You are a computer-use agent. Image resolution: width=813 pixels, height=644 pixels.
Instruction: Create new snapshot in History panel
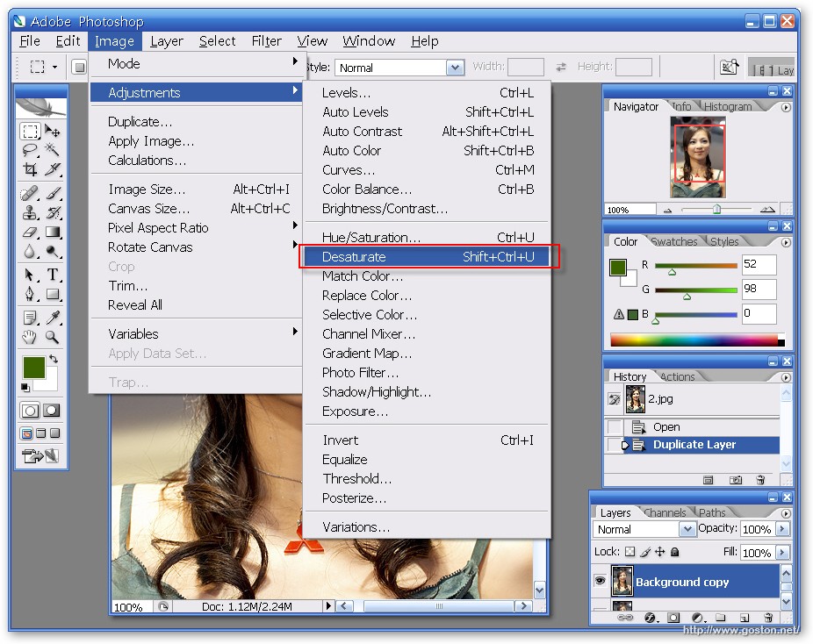pos(735,480)
